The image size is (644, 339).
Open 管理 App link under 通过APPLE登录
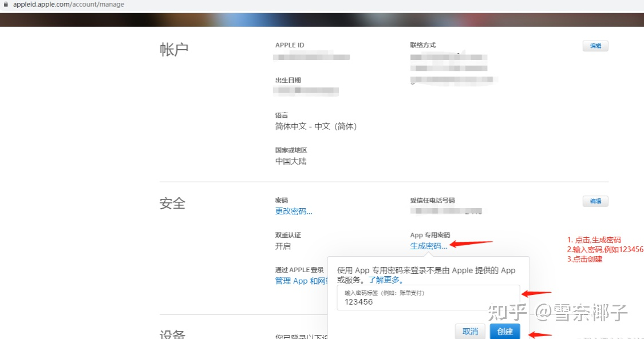(x=302, y=281)
